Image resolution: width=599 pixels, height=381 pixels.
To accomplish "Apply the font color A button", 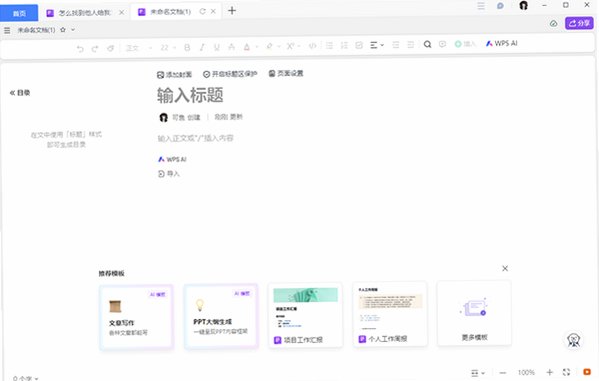I will point(247,47).
